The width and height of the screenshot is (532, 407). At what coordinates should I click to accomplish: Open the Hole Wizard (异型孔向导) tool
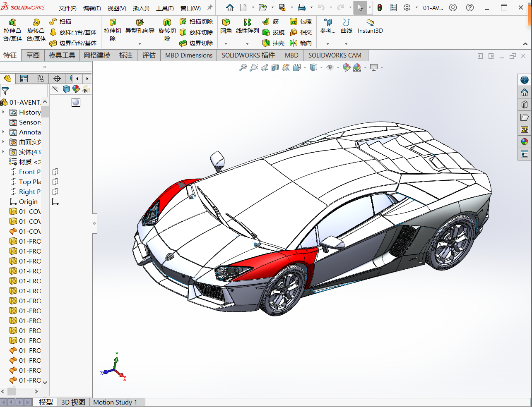pyautogui.click(x=140, y=26)
